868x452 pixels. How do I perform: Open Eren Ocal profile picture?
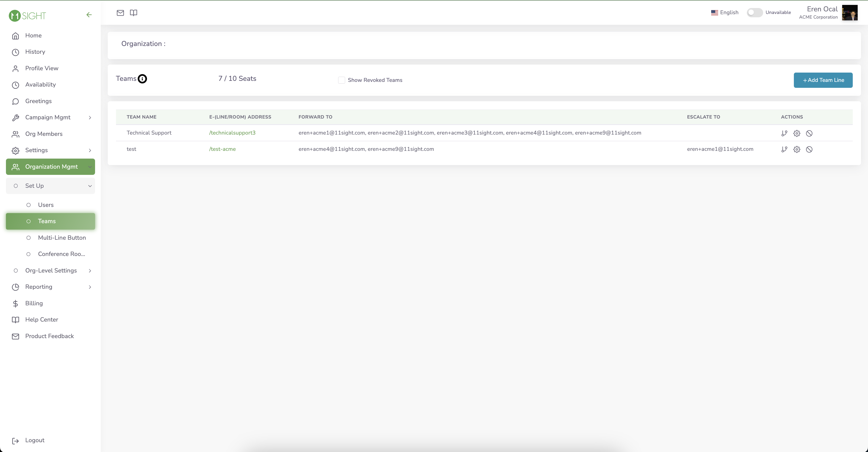[x=849, y=13]
